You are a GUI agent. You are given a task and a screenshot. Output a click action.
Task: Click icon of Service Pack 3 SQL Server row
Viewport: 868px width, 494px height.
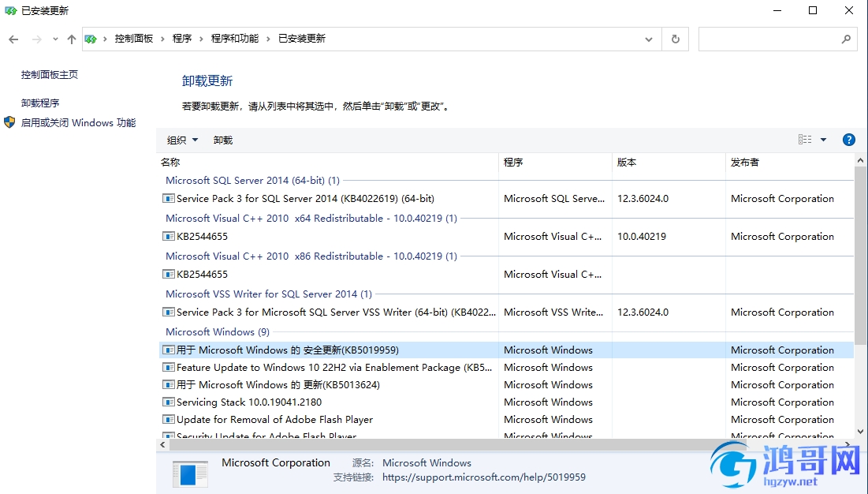[x=168, y=198]
